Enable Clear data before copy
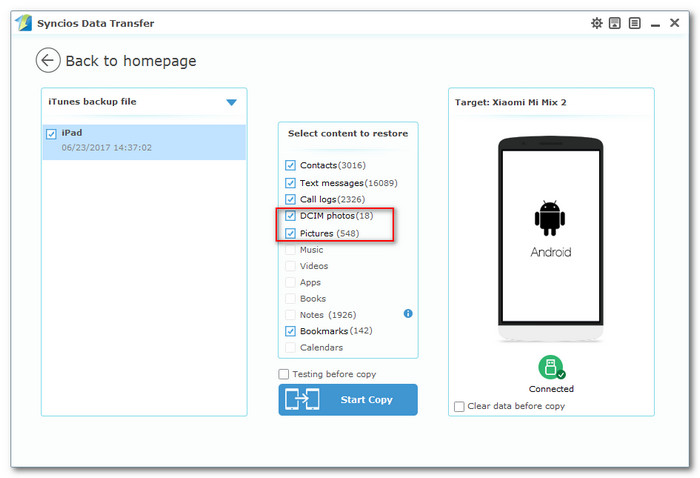This screenshot has height=478, width=700. pos(459,406)
